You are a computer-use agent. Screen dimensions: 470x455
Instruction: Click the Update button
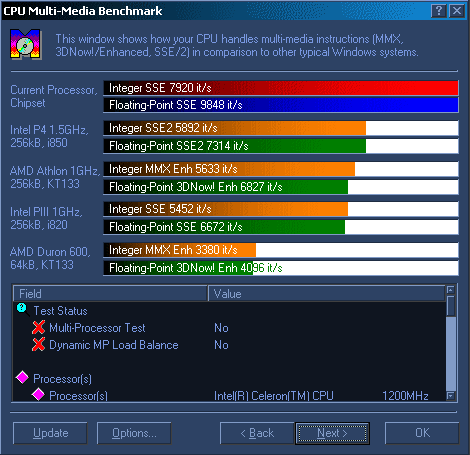click(50, 433)
